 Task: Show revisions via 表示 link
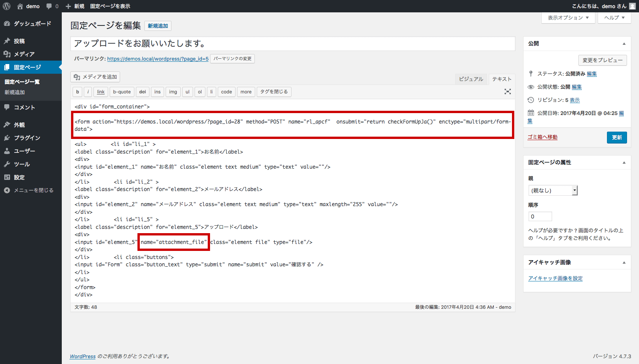[575, 100]
